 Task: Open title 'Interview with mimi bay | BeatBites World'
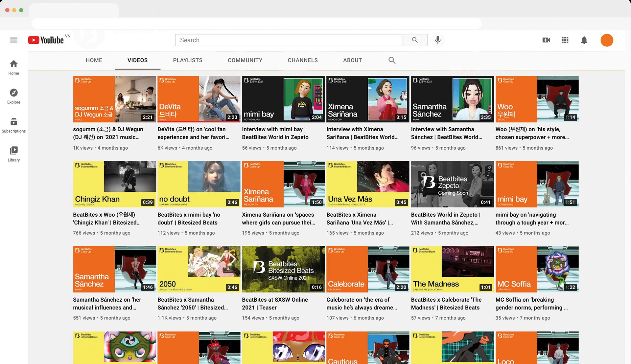[275, 133]
